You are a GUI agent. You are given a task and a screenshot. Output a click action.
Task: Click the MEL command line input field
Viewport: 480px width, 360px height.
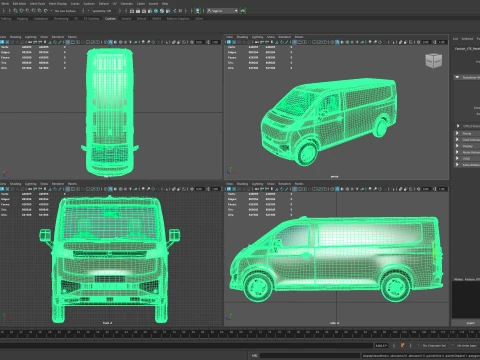point(310,356)
